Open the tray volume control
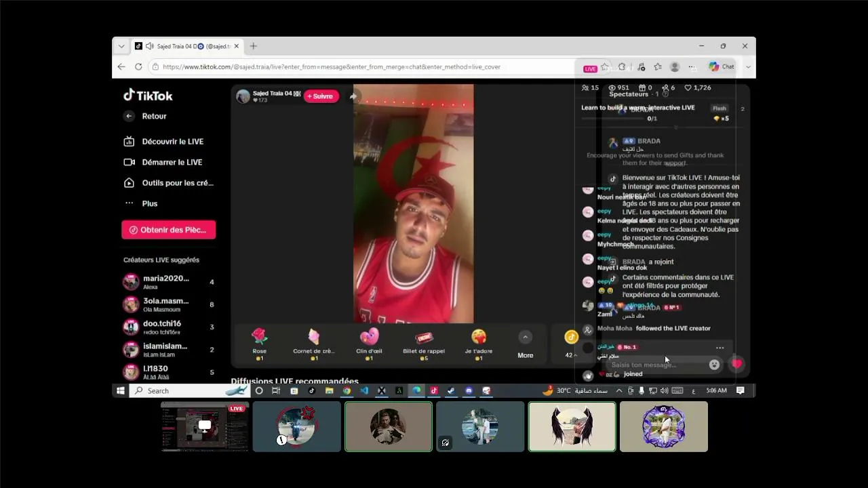 [665, 390]
